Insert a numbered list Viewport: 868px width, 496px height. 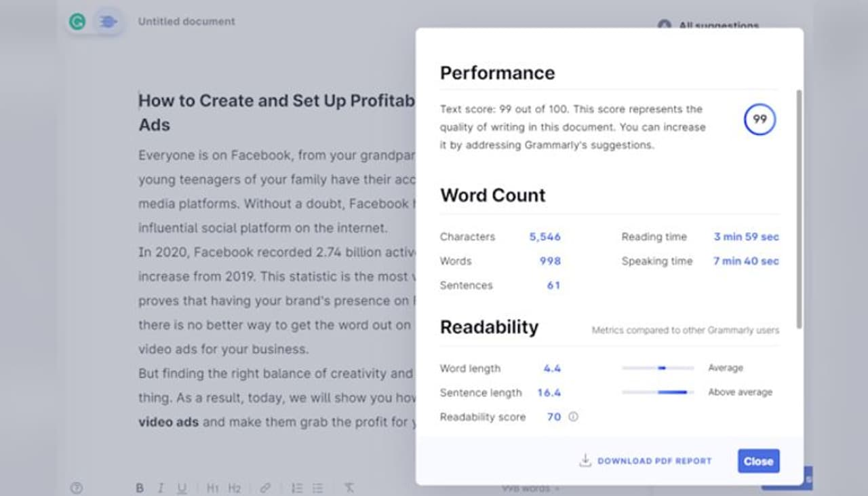coord(297,488)
